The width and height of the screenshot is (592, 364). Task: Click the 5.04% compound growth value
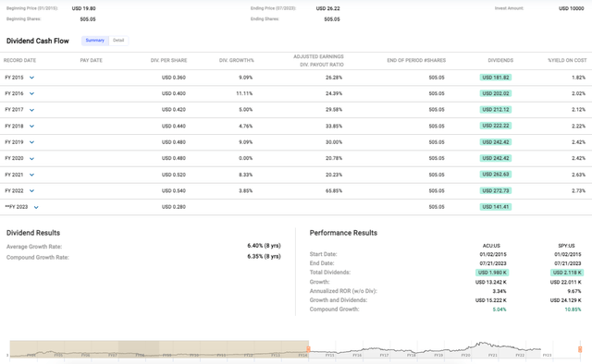(x=499, y=309)
